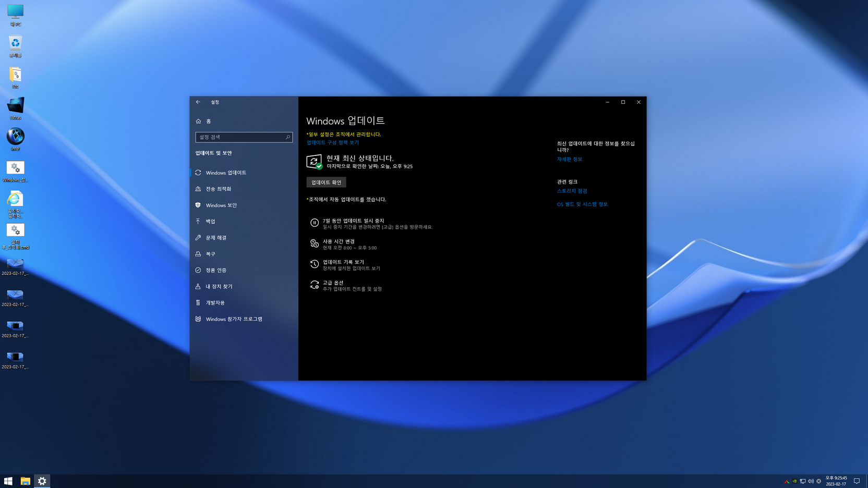This screenshot has height=488, width=868.
Task: Open the OS 빌드 및 시스템 정보 link
Action: [x=582, y=204]
